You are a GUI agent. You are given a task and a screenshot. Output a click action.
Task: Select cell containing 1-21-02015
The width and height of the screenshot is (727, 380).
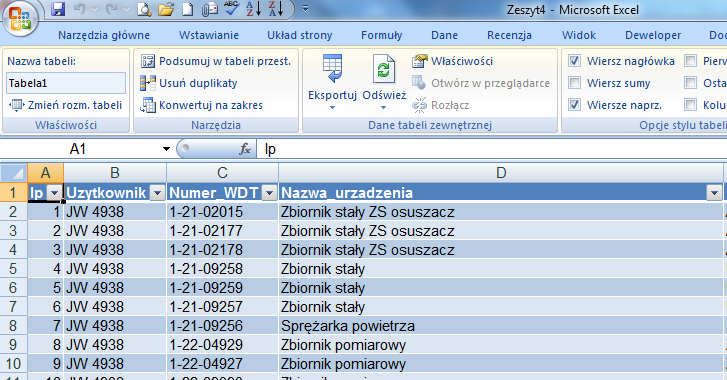click(x=222, y=212)
